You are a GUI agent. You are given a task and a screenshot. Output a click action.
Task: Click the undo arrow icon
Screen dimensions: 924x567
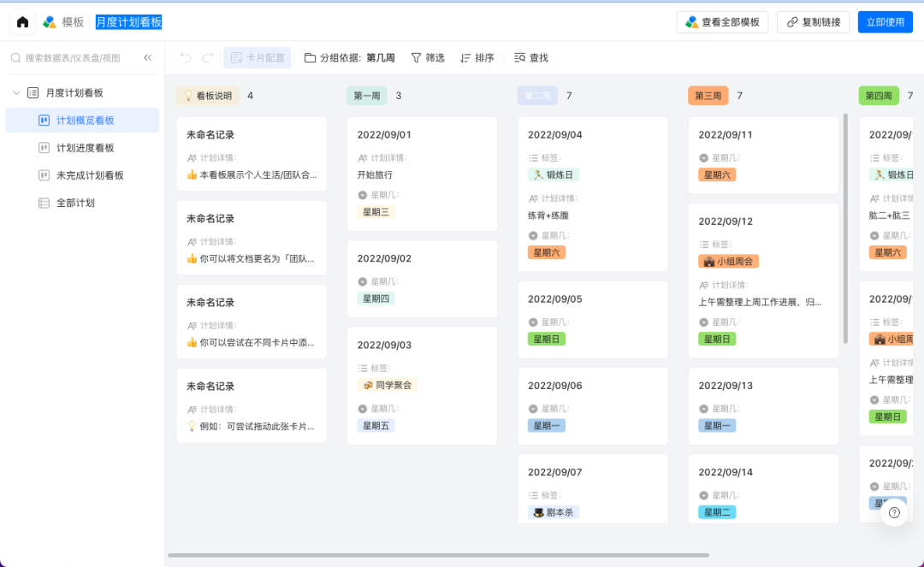point(186,58)
